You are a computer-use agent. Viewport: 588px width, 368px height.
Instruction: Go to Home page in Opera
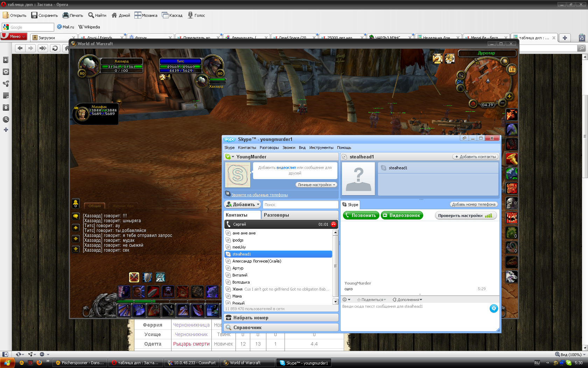click(121, 15)
